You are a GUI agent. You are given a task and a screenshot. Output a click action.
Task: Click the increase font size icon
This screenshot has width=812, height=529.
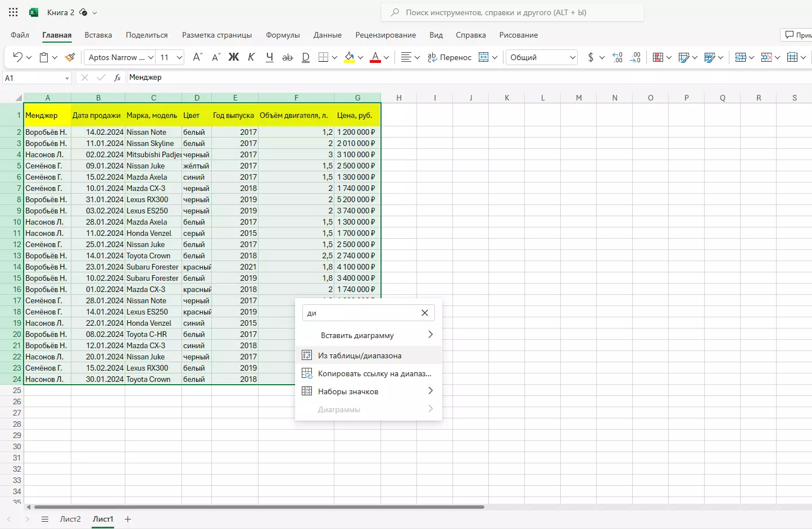(197, 57)
